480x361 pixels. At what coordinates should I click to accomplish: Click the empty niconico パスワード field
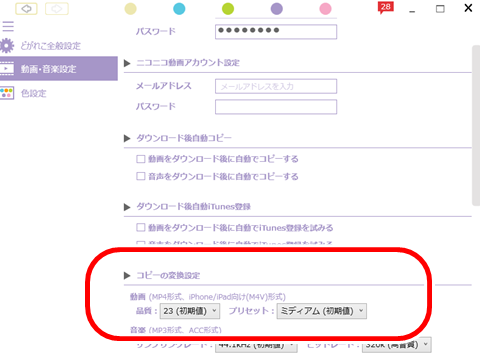point(276,107)
